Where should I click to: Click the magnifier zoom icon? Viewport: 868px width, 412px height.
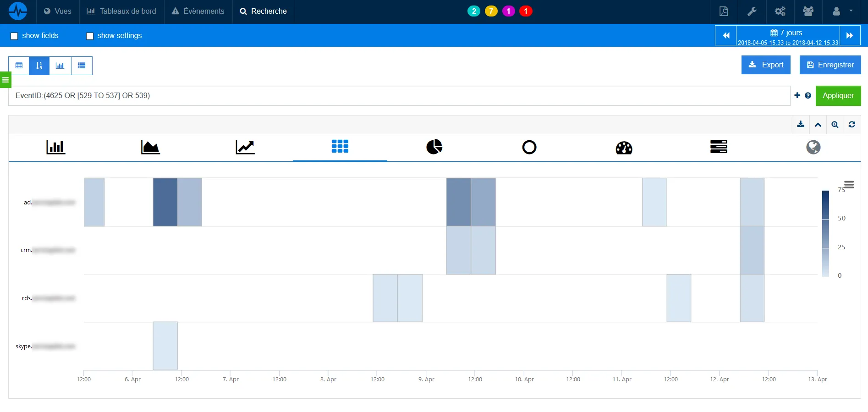835,125
